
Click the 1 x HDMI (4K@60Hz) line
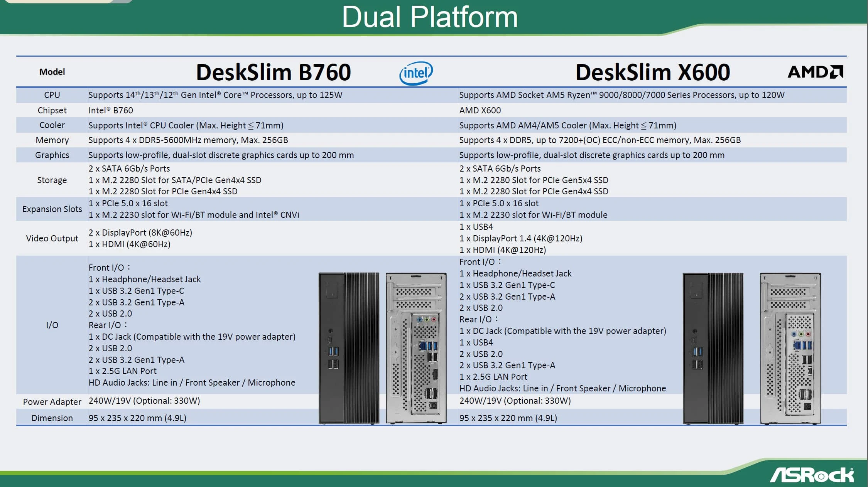coord(129,244)
